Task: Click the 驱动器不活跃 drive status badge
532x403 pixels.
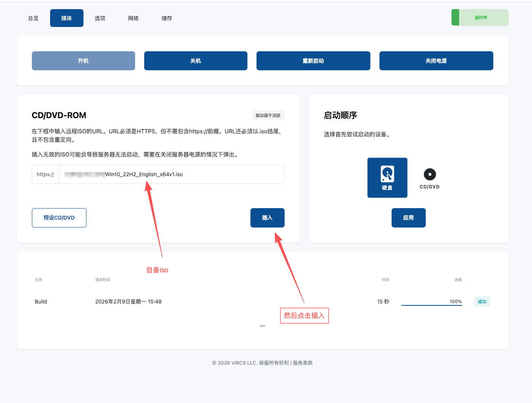Action: click(x=268, y=115)
